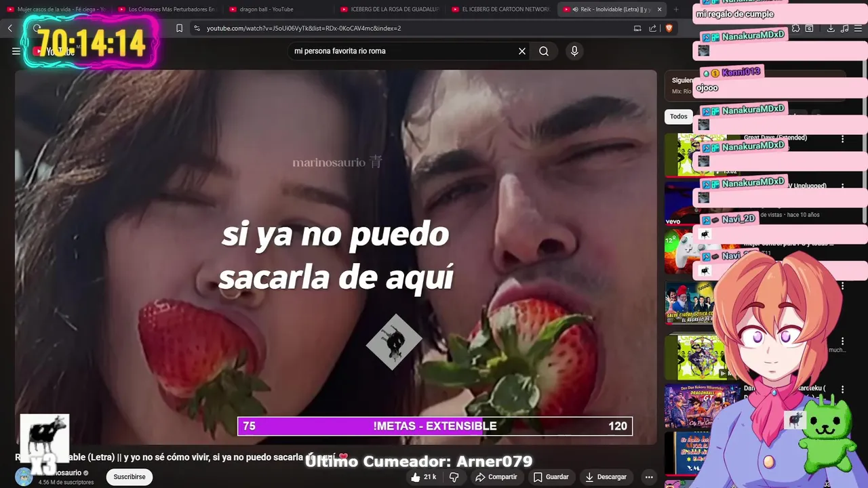The width and height of the screenshot is (868, 488).
Task: Open the game controller video thumbnail
Action: tap(702, 251)
